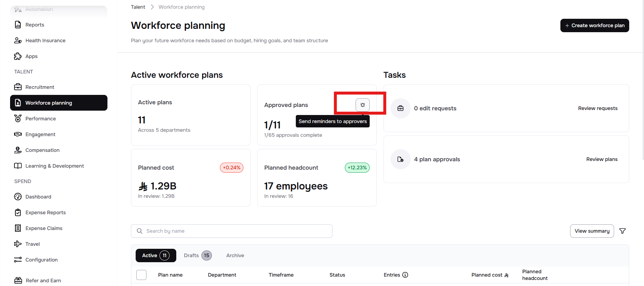Click Create workforce plan button
Image resolution: width=644 pixels, height=286 pixels.
click(595, 25)
